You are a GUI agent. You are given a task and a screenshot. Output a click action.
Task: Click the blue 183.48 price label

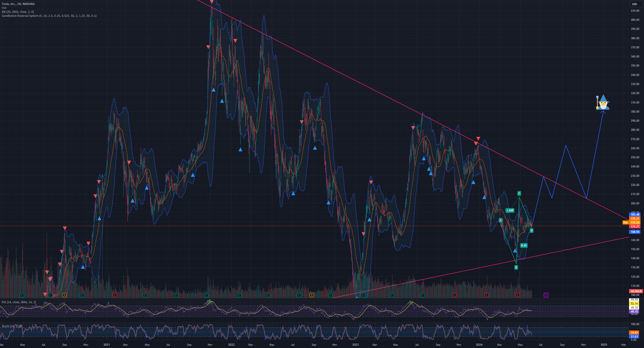pyautogui.click(x=635, y=214)
